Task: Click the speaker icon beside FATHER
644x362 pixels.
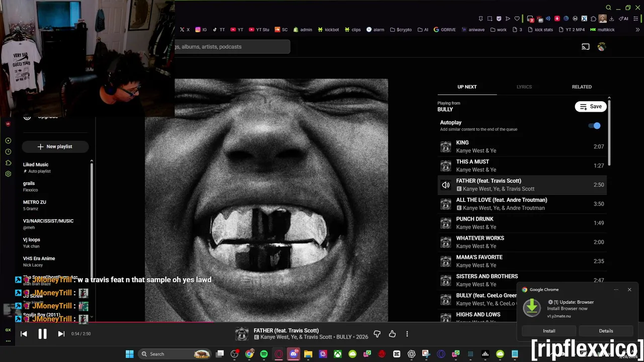Action: coord(446,185)
